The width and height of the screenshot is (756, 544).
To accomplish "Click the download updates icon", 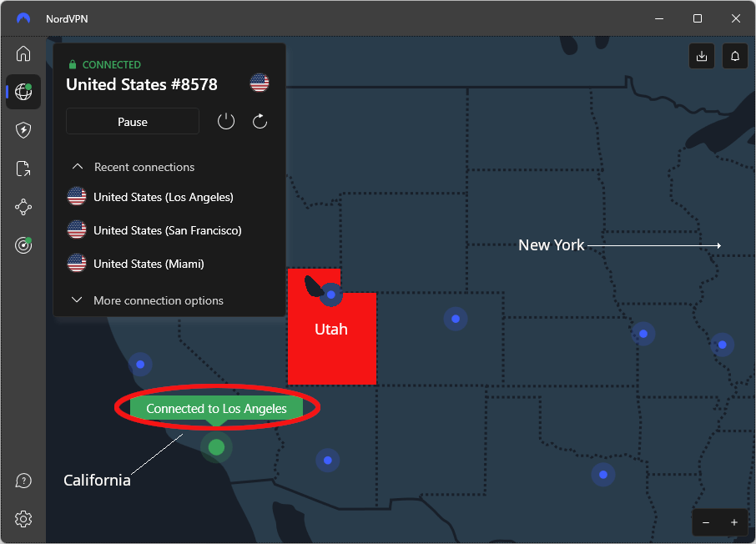I will (x=702, y=57).
